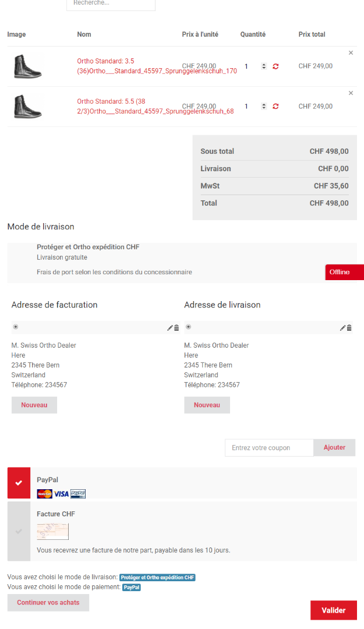Image resolution: width=364 pixels, height=629 pixels.
Task: Select the billing address radio button
Action: [15, 327]
